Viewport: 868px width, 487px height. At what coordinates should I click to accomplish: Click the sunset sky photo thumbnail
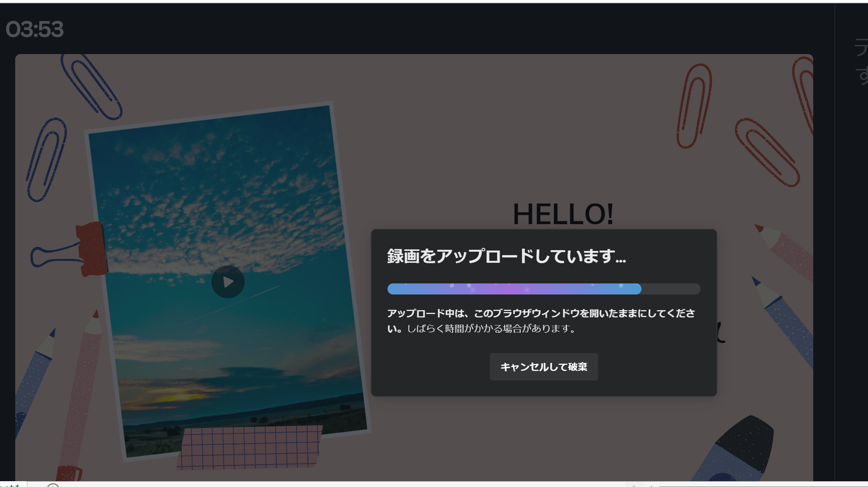[228, 281]
